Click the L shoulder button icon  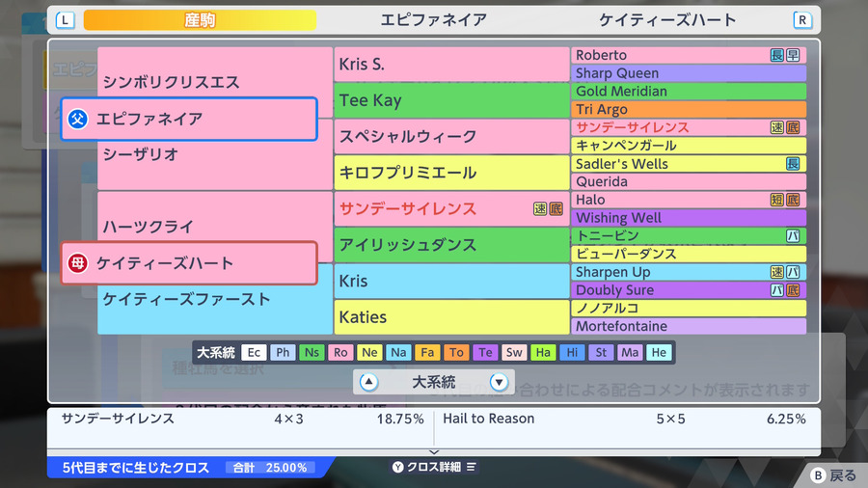click(x=66, y=20)
